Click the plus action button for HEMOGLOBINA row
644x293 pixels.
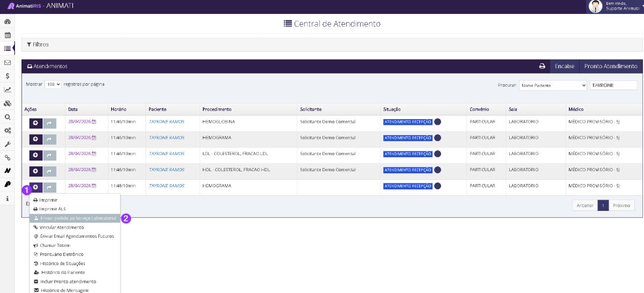point(35,122)
